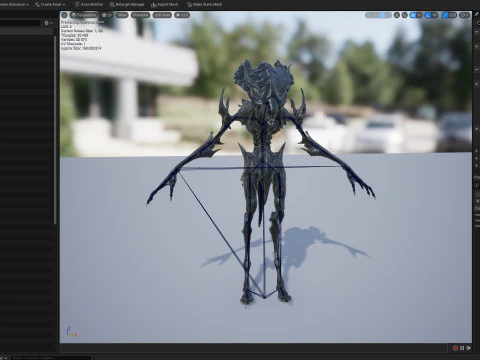The height and width of the screenshot is (360, 480).
Task: Click the red record animation button
Action: click(455, 348)
